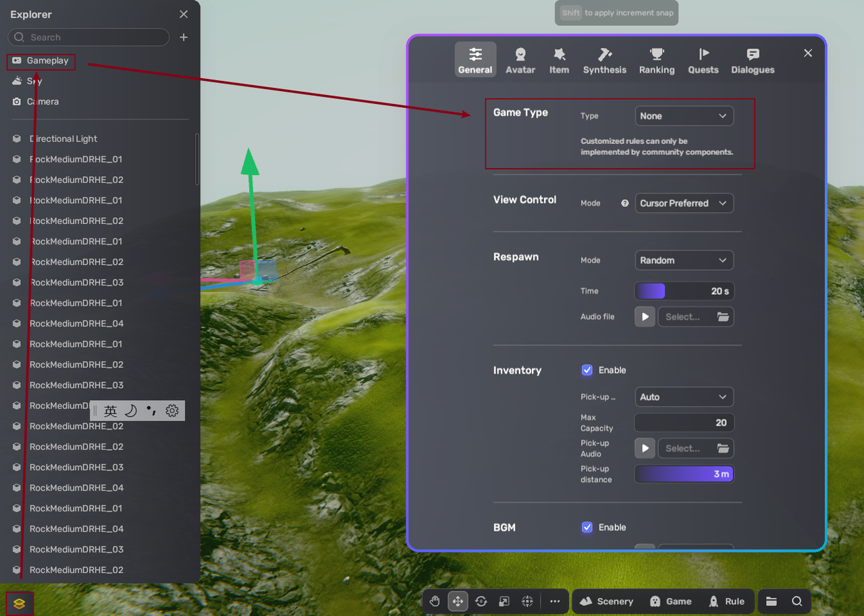This screenshot has height=616, width=864.
Task: Toggle the BGM Enable checkbox
Action: [x=587, y=528]
